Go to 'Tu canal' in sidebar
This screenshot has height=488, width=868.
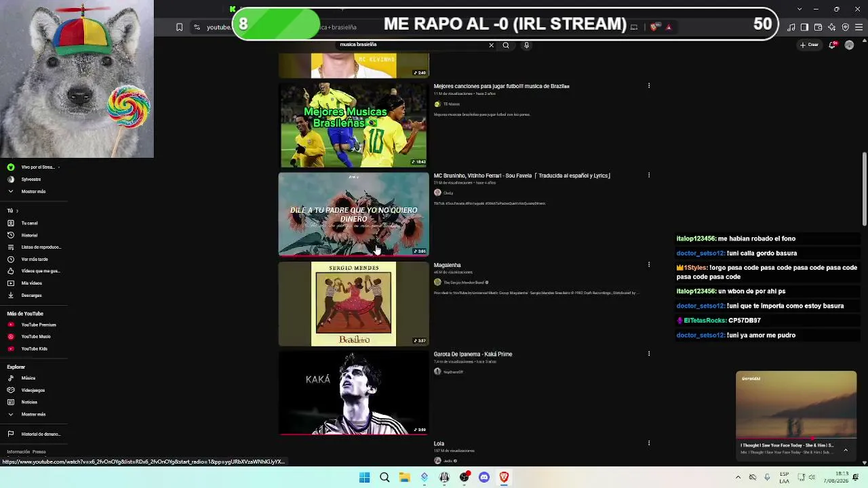(x=31, y=223)
